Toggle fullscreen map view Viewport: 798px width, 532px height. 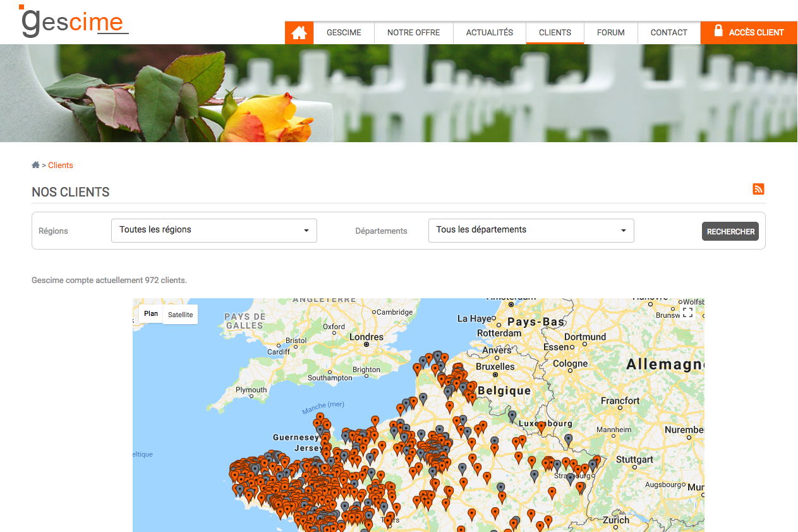pos(687,313)
